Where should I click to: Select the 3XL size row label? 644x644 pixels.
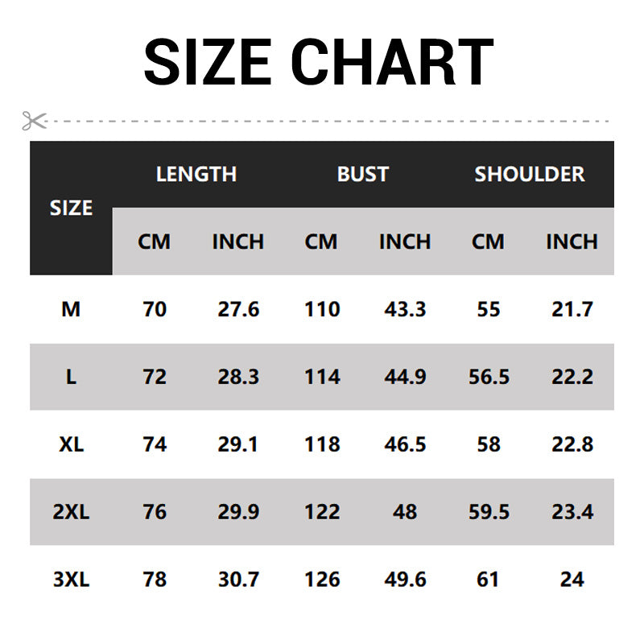pos(71,580)
